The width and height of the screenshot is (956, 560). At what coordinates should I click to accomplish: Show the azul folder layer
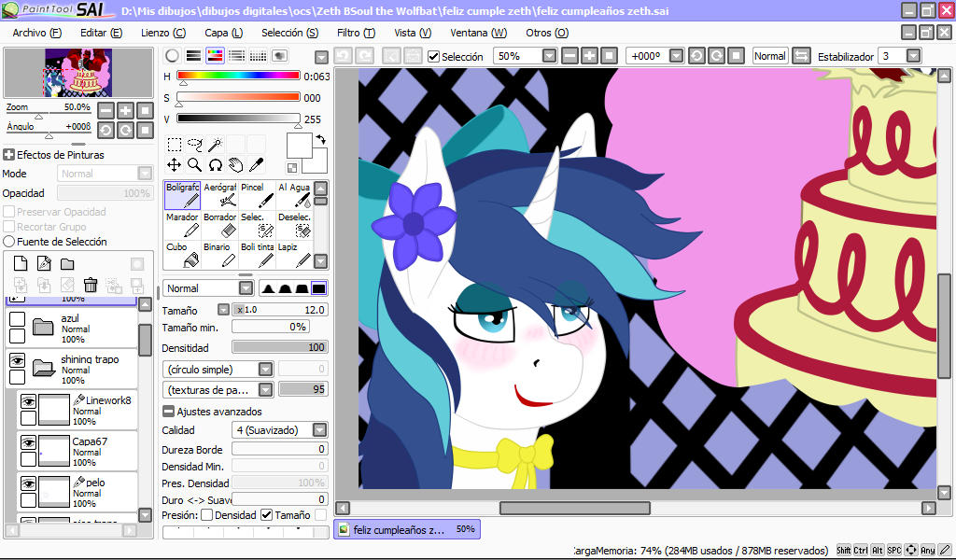(x=17, y=319)
